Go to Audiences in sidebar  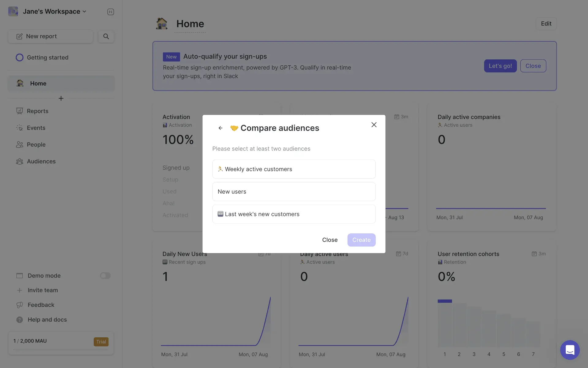(x=41, y=161)
